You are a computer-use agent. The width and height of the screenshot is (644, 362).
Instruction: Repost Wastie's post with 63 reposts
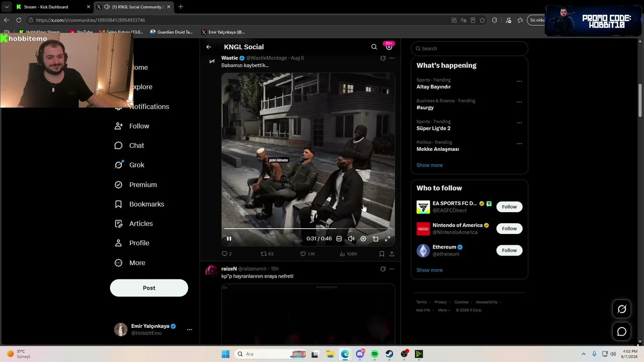click(267, 254)
